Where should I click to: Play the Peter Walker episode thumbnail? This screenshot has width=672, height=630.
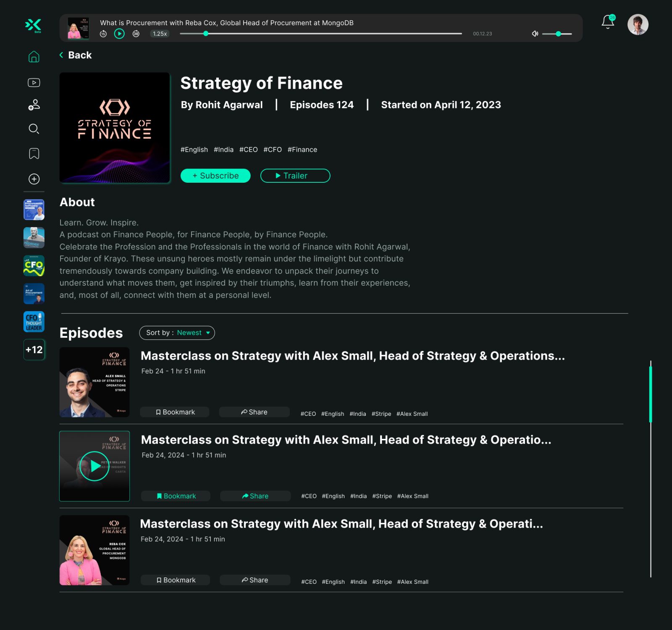pos(94,466)
